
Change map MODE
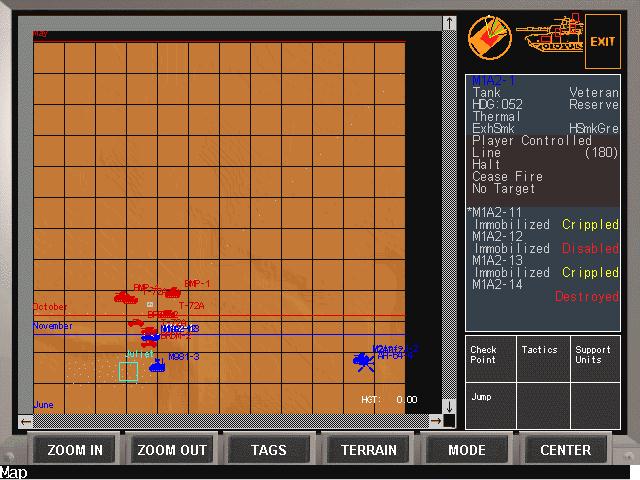click(x=467, y=450)
